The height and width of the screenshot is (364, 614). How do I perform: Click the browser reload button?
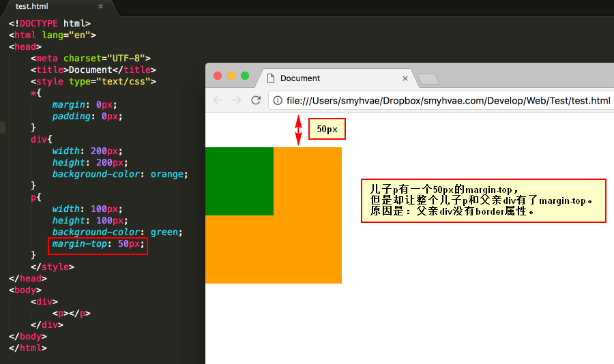click(x=256, y=100)
